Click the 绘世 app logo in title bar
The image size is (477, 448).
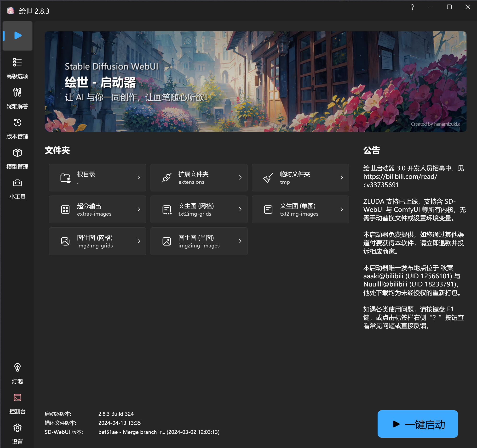pos(11,11)
